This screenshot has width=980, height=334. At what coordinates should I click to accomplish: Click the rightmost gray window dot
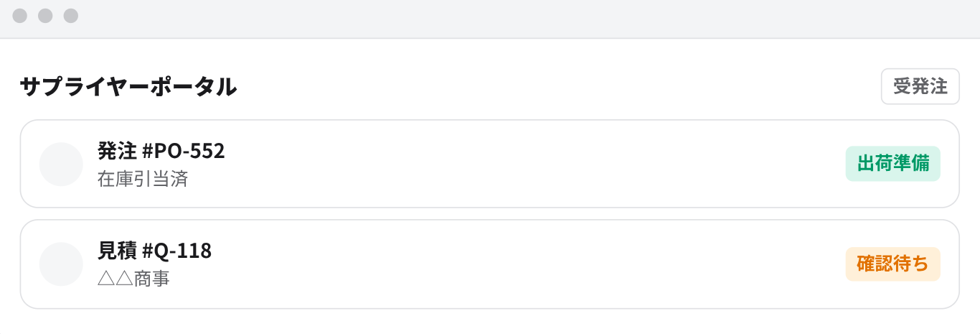click(x=70, y=16)
